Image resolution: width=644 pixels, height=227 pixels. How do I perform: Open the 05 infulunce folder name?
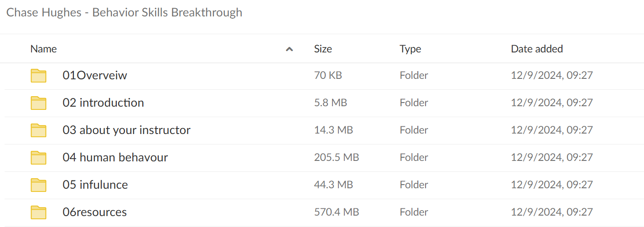pos(95,185)
